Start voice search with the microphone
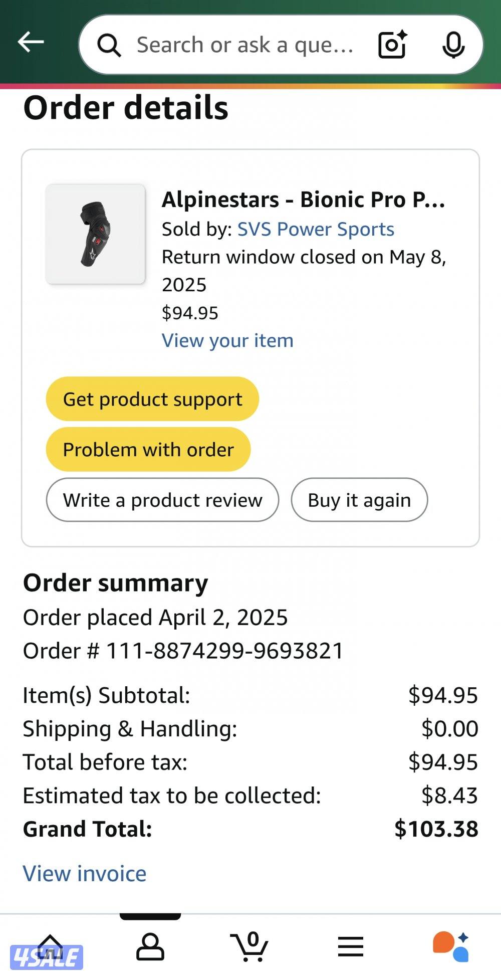 [x=453, y=45]
